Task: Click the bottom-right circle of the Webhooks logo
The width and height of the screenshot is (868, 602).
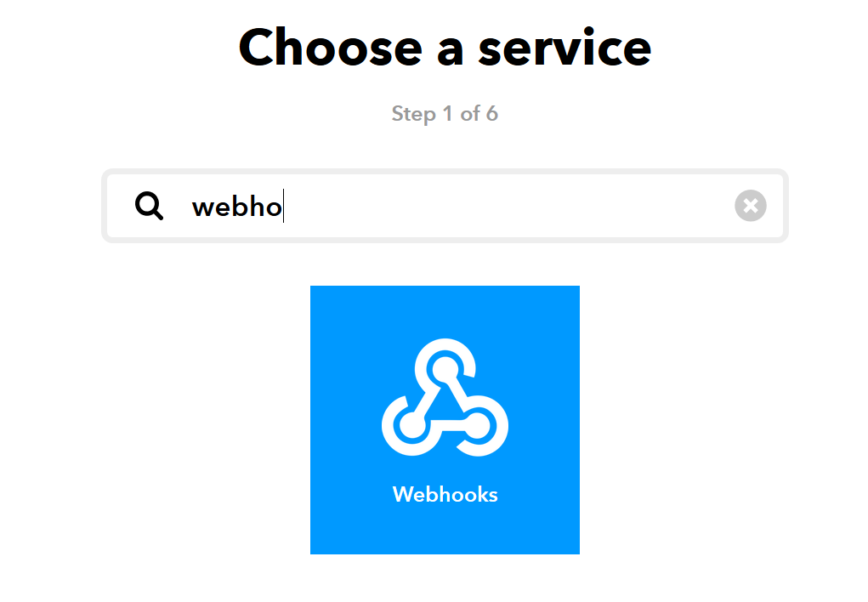Action: pyautogui.click(x=479, y=427)
